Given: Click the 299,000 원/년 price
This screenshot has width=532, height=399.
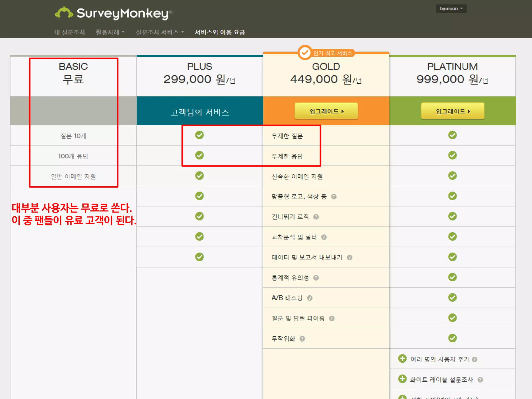Looking at the screenshot, I should point(199,79).
